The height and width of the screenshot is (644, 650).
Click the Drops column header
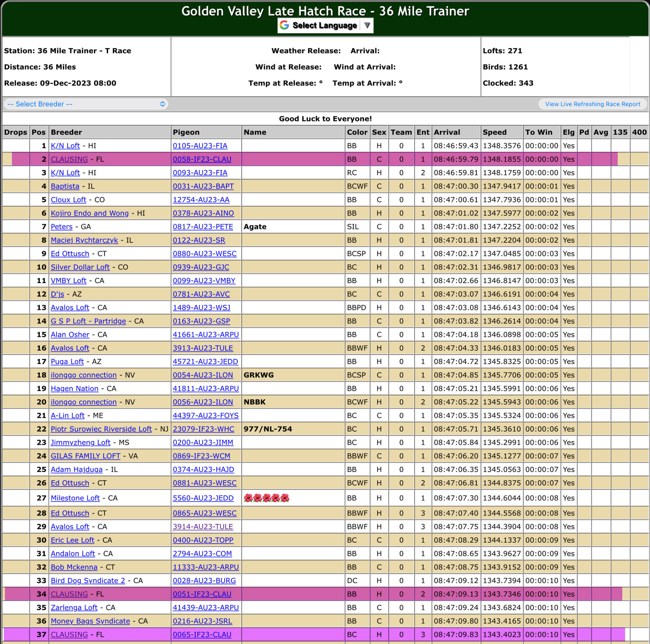pos(15,132)
